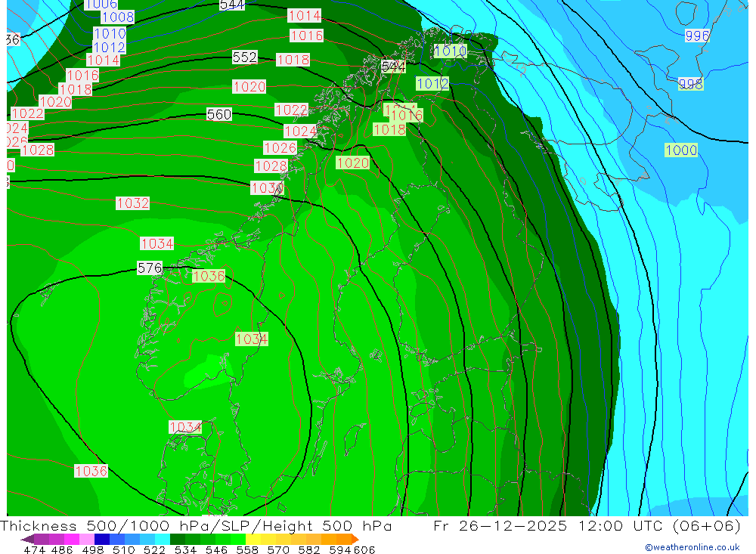Click the 560 height contour label
This screenshot has height=554, width=756.
(219, 114)
